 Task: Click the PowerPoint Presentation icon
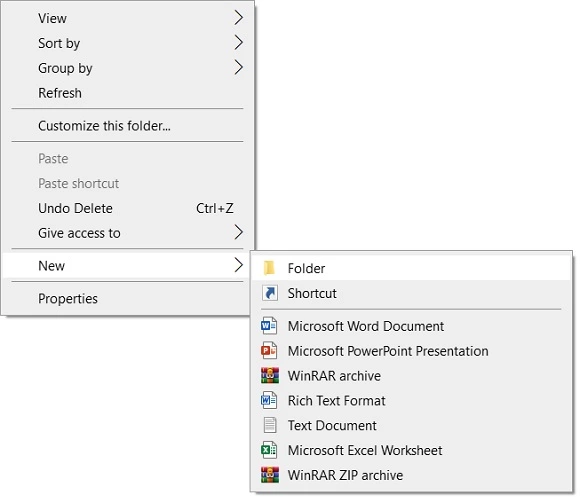269,351
